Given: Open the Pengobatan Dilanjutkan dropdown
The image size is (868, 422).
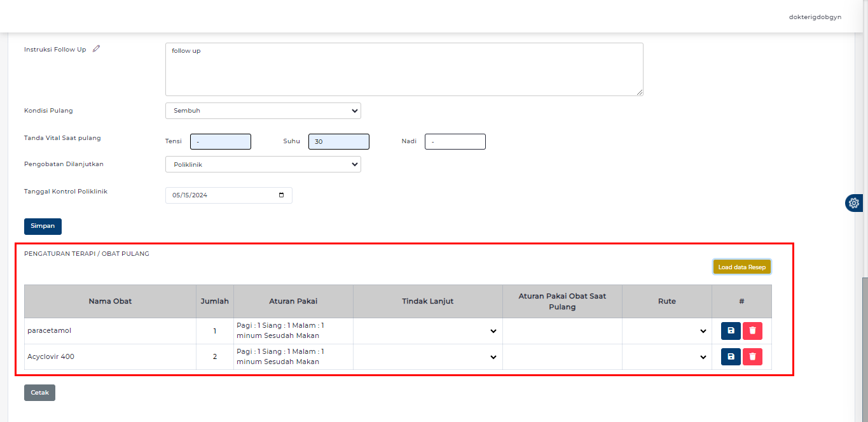Looking at the screenshot, I should click(x=263, y=164).
